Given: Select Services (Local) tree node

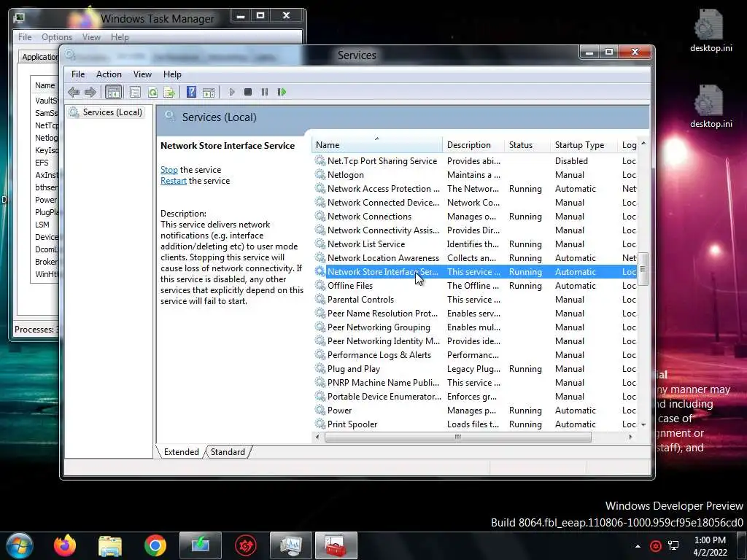Looking at the screenshot, I should 106,112.
